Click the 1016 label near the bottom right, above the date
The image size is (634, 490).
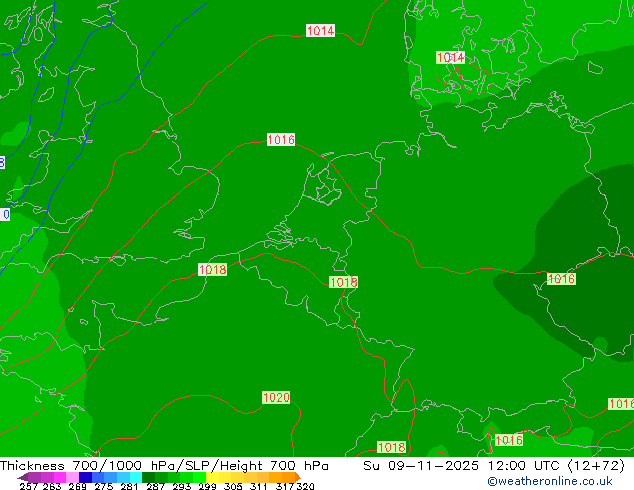[x=509, y=440]
